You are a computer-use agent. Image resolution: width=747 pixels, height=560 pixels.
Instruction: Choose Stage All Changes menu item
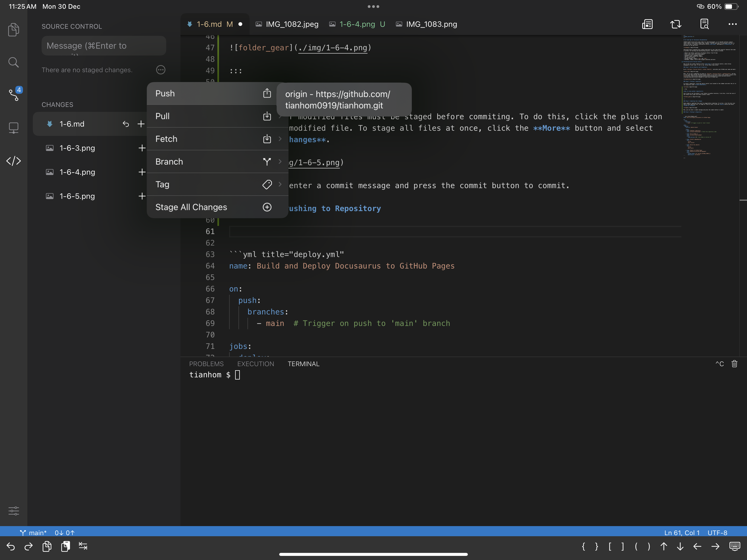[x=217, y=207]
